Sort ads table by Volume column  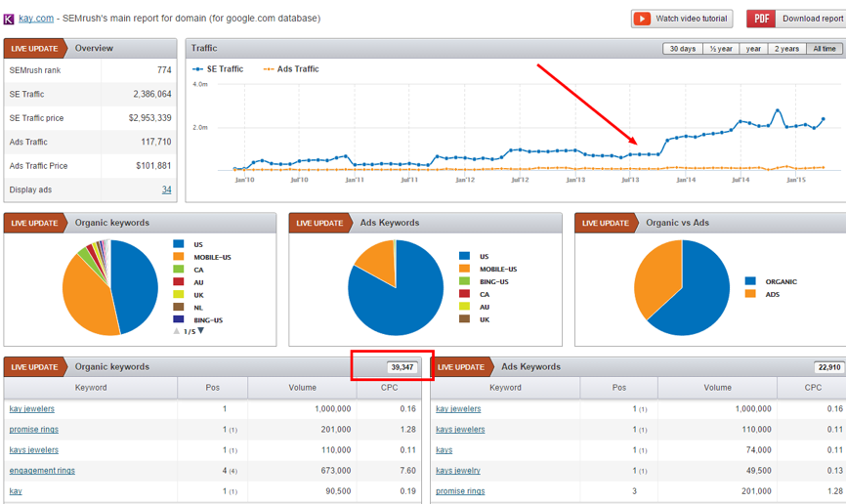718,388
